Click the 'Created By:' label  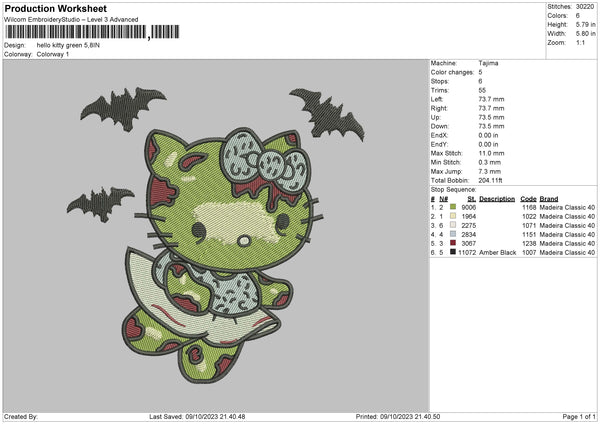[x=21, y=416]
